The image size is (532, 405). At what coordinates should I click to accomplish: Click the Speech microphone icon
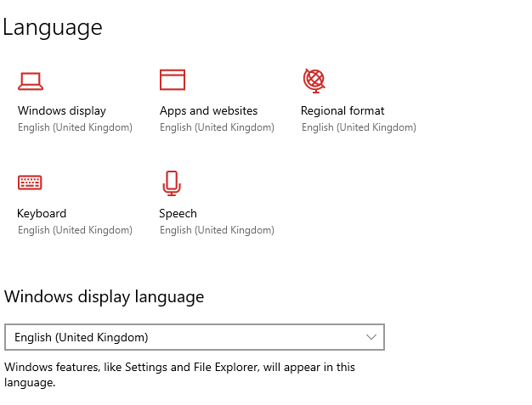(x=172, y=183)
